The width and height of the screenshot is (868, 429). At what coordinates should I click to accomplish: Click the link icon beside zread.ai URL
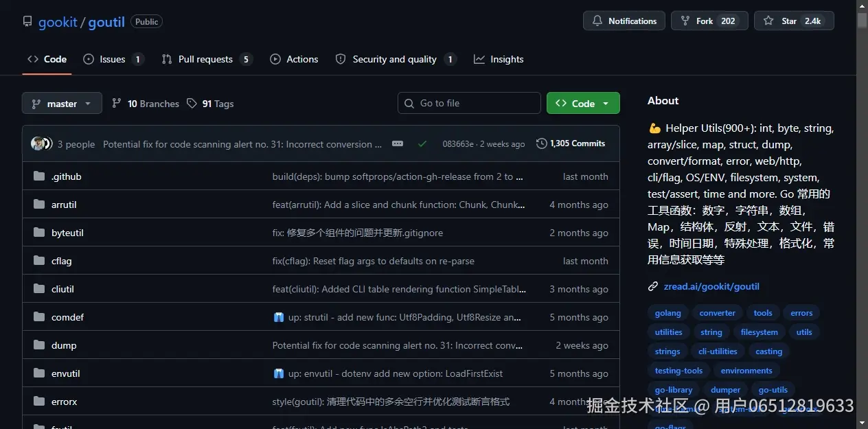tap(653, 286)
